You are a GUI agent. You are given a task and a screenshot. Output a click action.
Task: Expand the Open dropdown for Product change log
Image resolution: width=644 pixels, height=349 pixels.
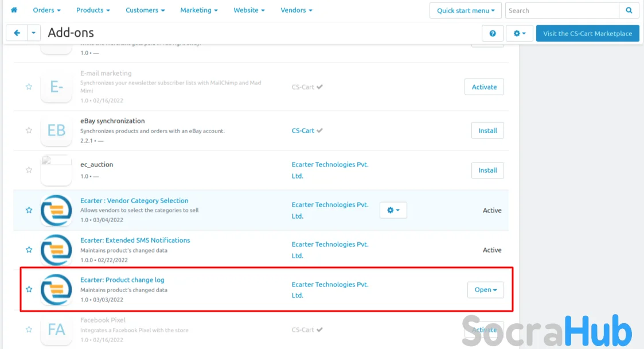click(486, 290)
